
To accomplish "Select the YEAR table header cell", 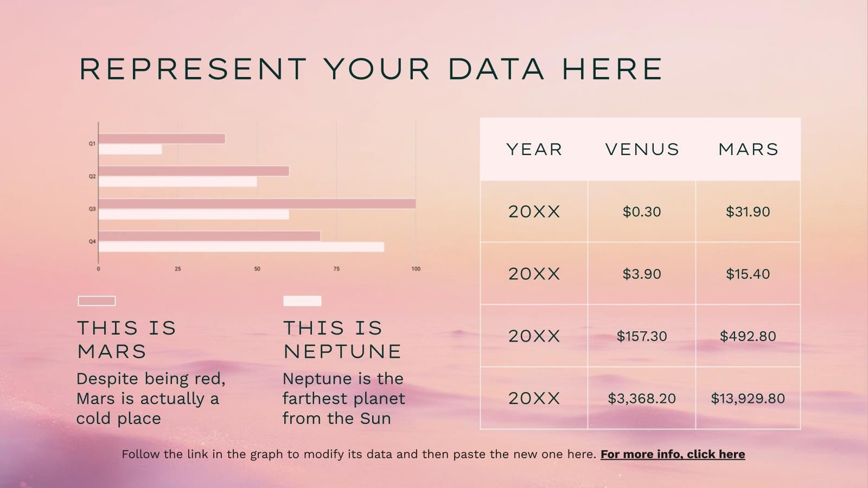I will [534, 149].
